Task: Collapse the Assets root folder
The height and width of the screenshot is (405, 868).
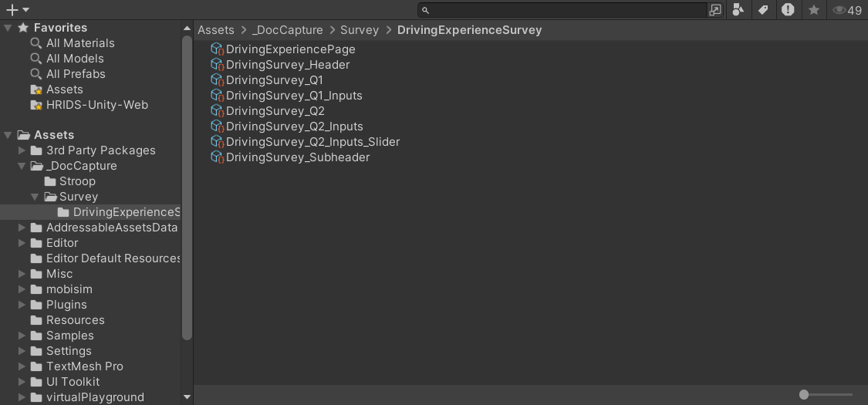Action: (8, 135)
